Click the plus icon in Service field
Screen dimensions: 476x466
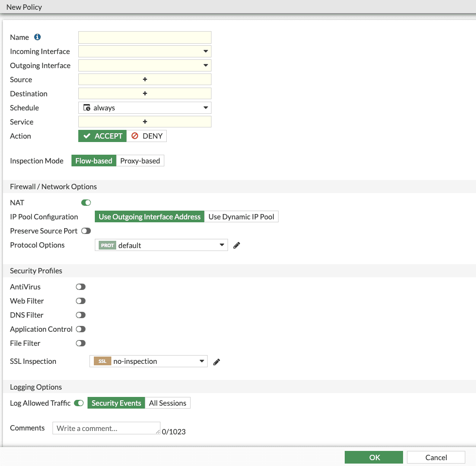click(145, 122)
